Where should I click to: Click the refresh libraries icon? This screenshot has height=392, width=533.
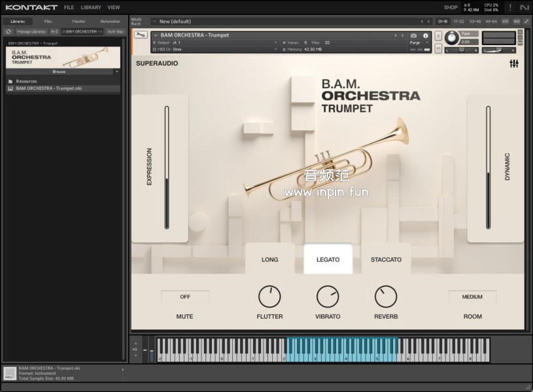point(9,31)
